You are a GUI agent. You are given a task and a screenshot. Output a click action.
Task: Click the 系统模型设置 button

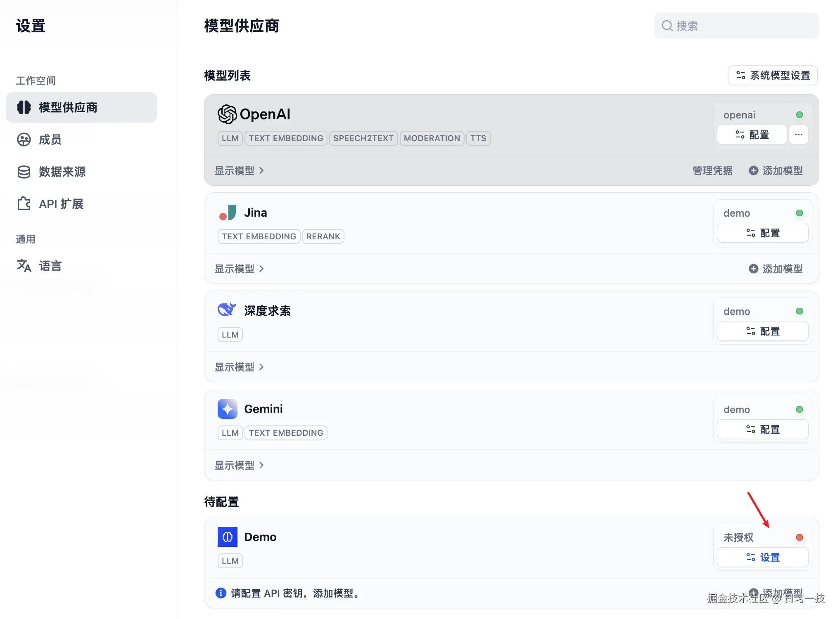click(x=772, y=75)
